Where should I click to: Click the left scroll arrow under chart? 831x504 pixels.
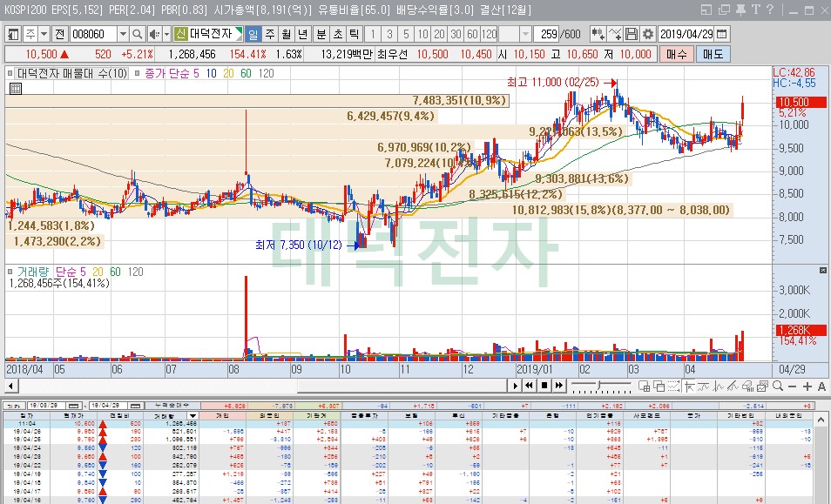point(13,386)
